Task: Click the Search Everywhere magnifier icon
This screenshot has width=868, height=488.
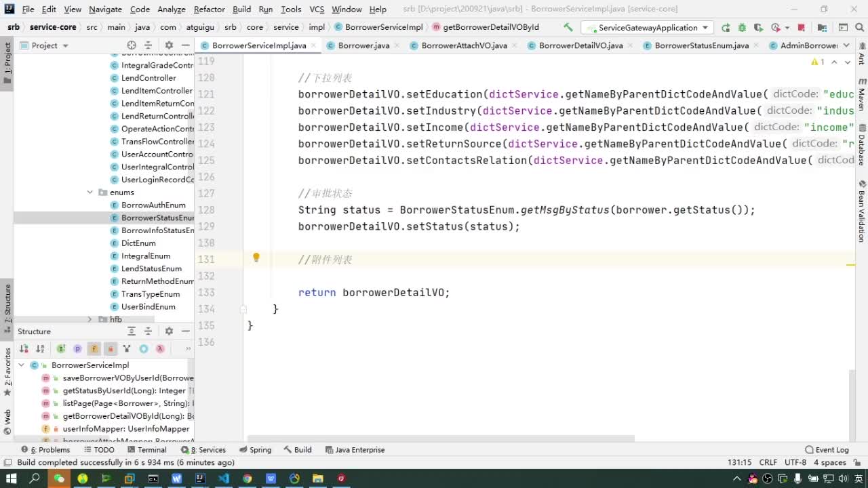Action: point(859,28)
